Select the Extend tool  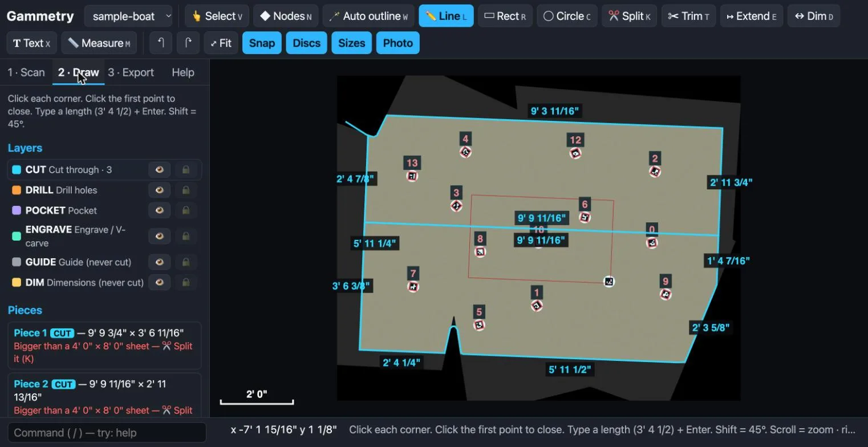[751, 16]
